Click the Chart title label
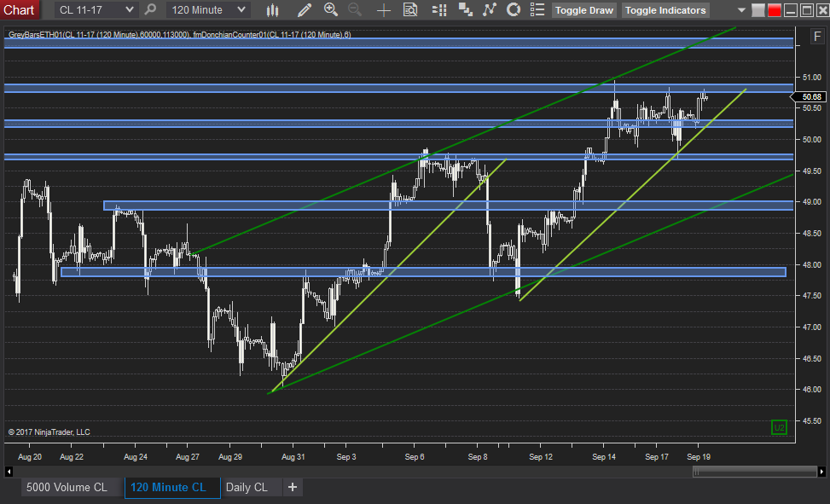The height and width of the screenshot is (504, 830). click(19, 10)
